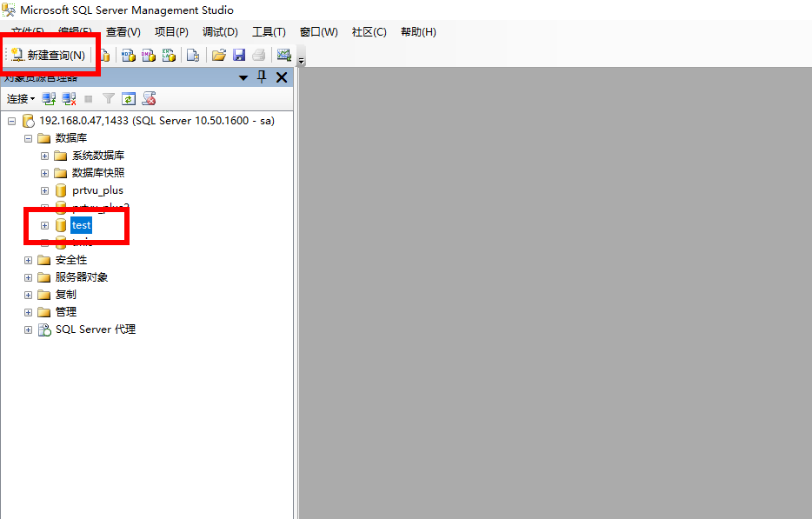Open the 窗口(W) menu
Image resolution: width=812 pixels, height=519 pixels.
tap(318, 32)
